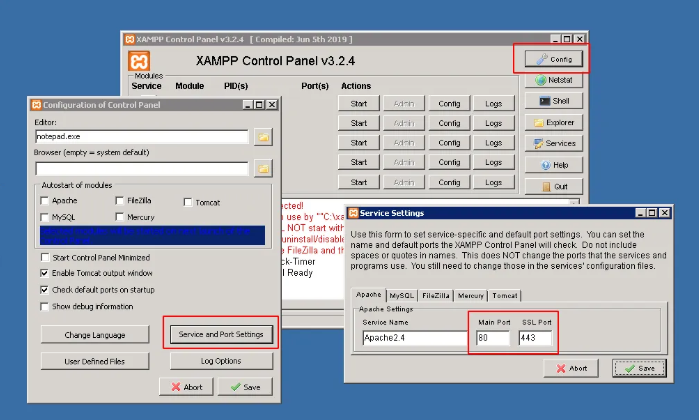Open Logs in the last module row
The width and height of the screenshot is (699, 420).
click(x=493, y=182)
